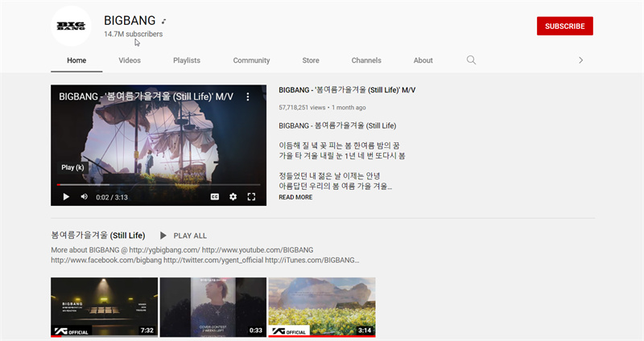Click the music note artist badge
Screen dimensions: 644x341
(x=163, y=21)
